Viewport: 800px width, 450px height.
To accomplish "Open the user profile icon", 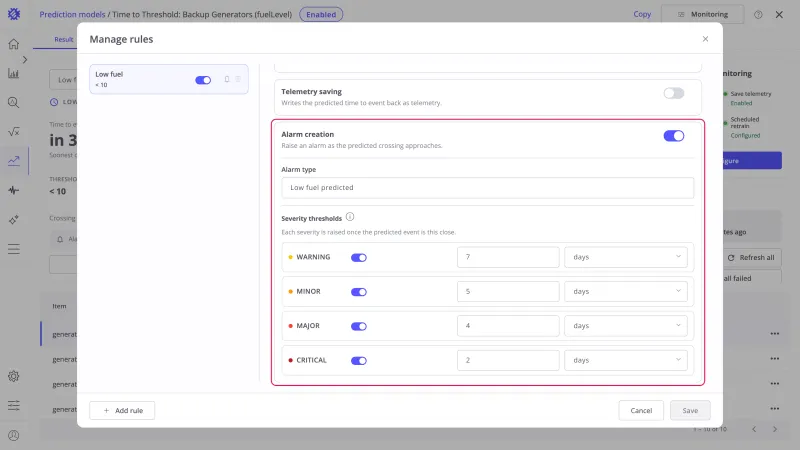I will (x=14, y=435).
